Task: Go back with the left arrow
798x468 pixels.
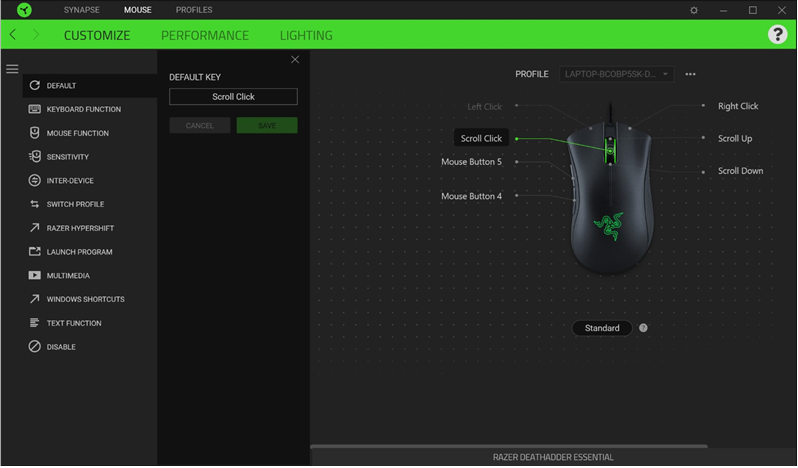Action: coord(13,35)
